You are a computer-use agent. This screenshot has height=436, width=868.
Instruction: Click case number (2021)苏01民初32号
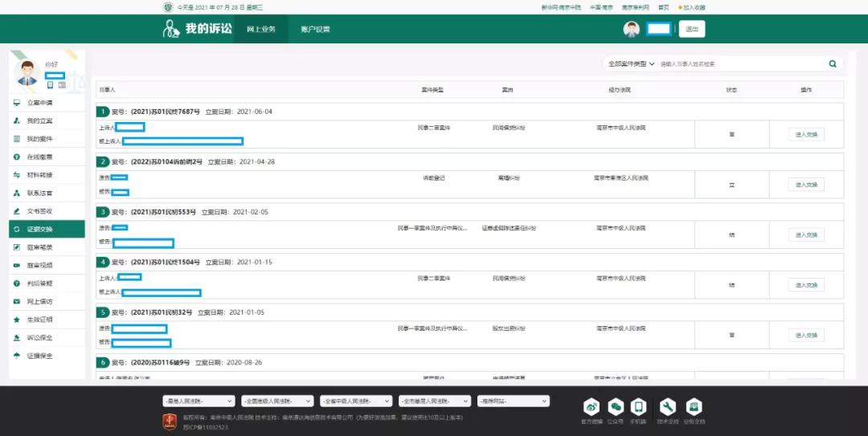[x=162, y=312]
